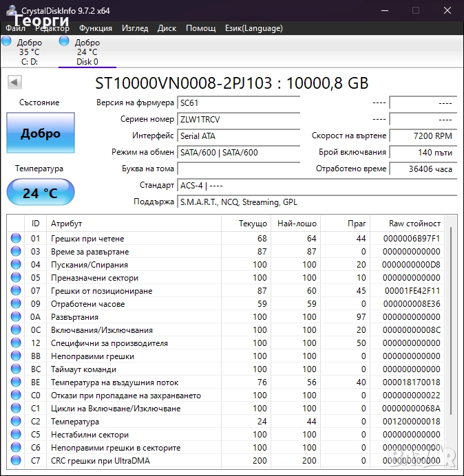Click the status orb for attribute C2 Температура
This screenshot has width=464, height=476.
(16, 422)
